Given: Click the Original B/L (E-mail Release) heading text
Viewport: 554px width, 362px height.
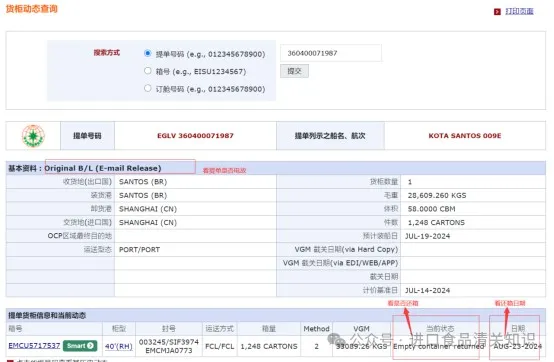Looking at the screenshot, I should (x=103, y=168).
